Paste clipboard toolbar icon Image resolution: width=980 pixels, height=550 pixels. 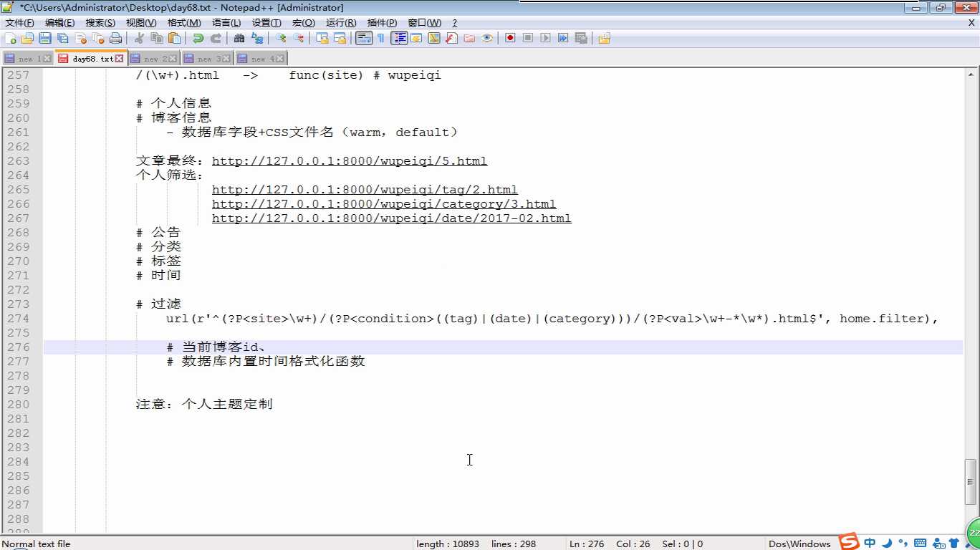click(x=175, y=38)
